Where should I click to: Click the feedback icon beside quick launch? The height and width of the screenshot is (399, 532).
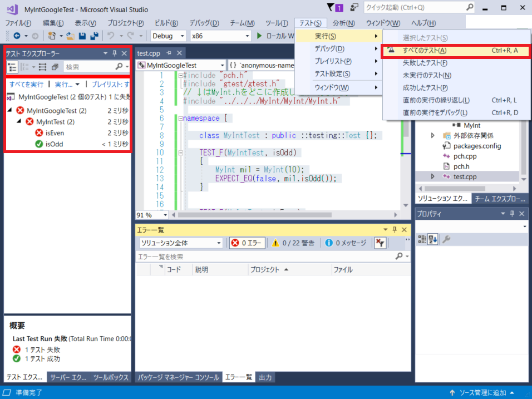point(354,7)
